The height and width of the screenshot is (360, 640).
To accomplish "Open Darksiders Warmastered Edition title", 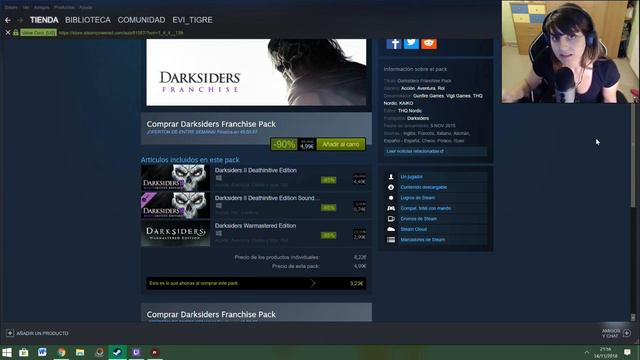I will point(255,226).
